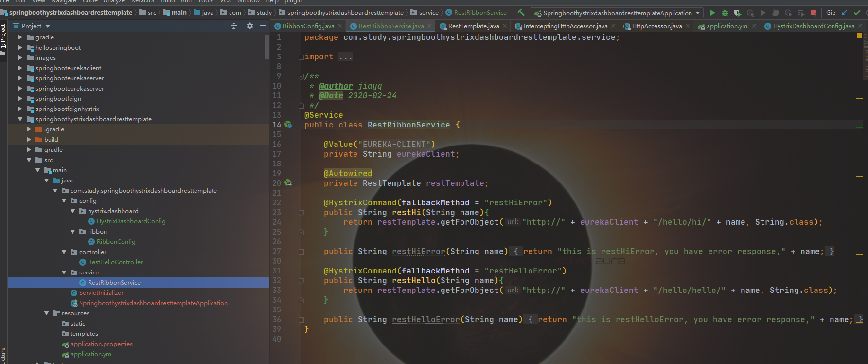Collapse the controller package
Viewport: 868px width, 364px height.
tap(64, 252)
